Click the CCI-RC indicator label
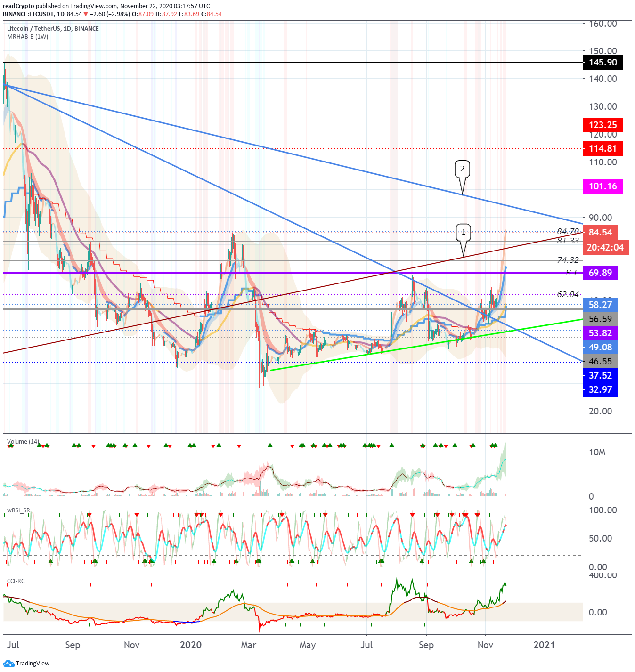 16,581
